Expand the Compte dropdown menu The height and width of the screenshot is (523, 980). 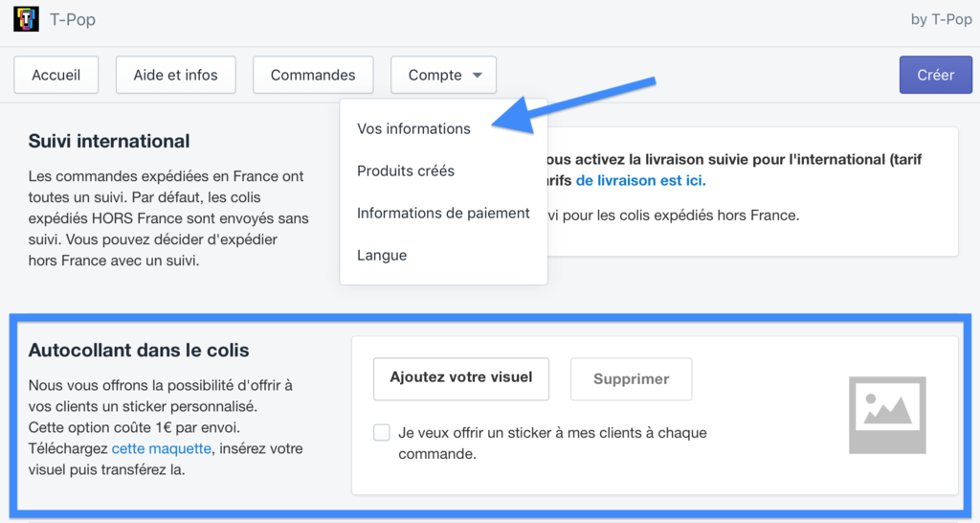443,75
